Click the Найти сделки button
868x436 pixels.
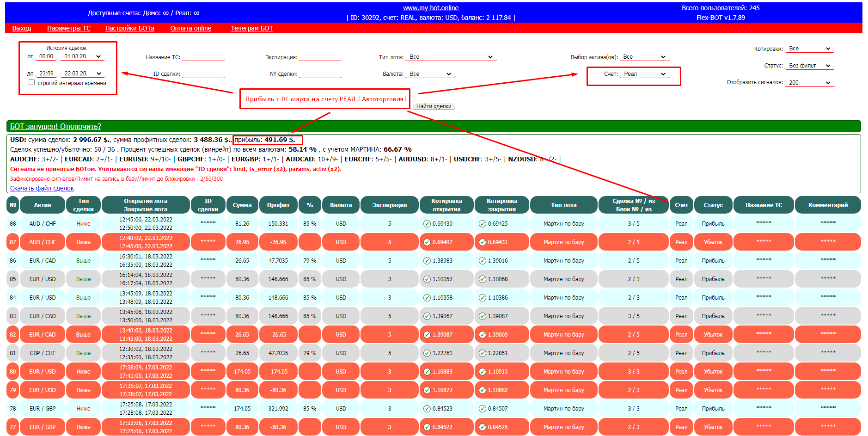[x=434, y=106]
